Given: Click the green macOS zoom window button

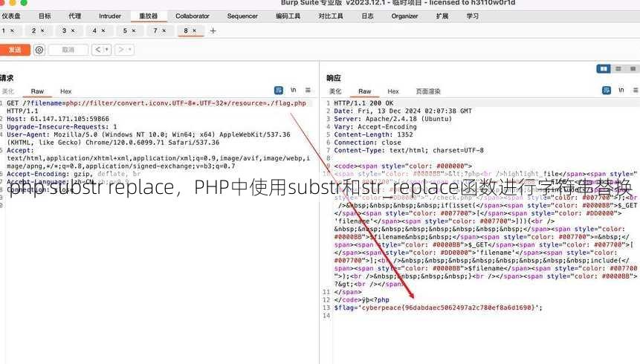Looking at the screenshot, I should (24, 2).
